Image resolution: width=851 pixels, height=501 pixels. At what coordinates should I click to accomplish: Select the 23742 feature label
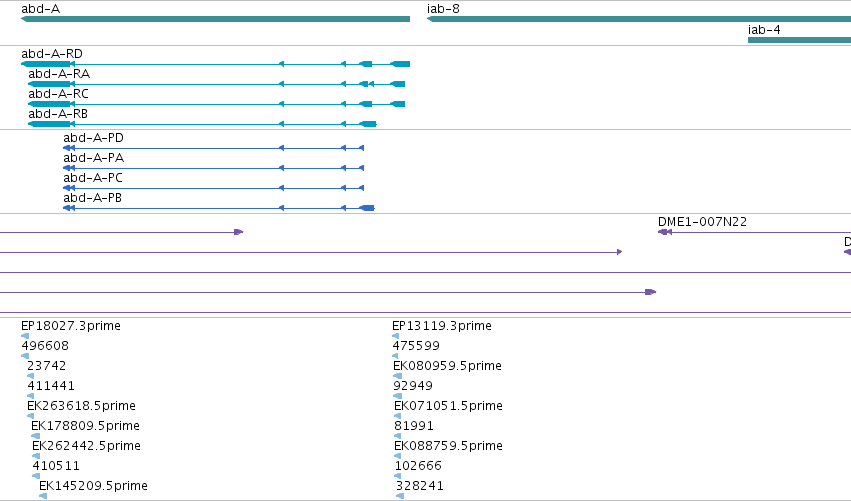tap(47, 366)
